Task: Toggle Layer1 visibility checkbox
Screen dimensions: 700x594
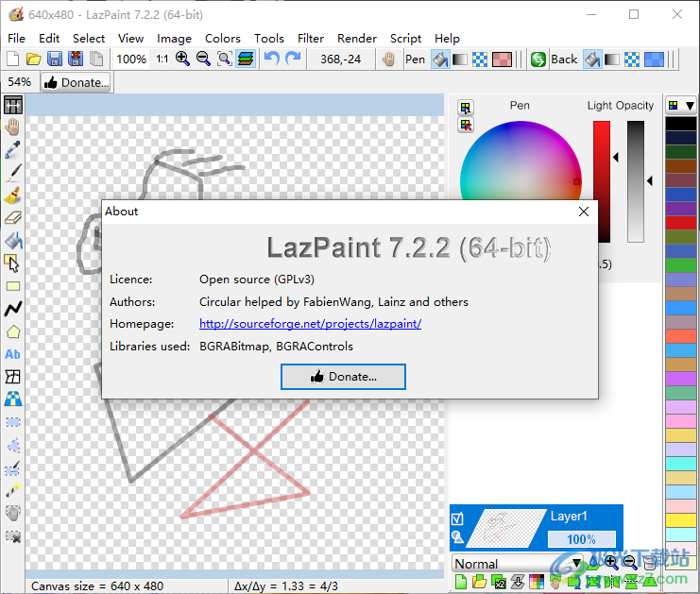Action: tap(457, 518)
